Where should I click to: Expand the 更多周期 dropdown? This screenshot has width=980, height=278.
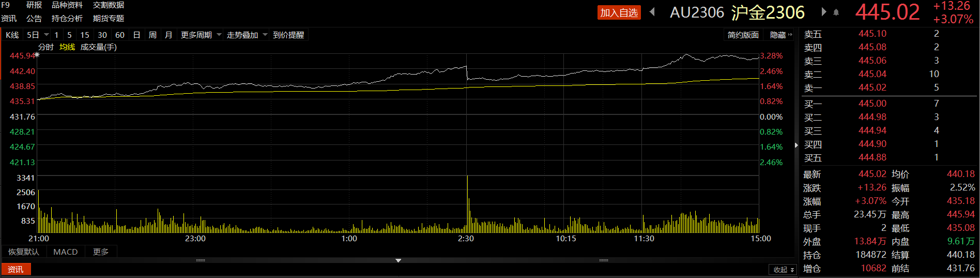[201, 35]
